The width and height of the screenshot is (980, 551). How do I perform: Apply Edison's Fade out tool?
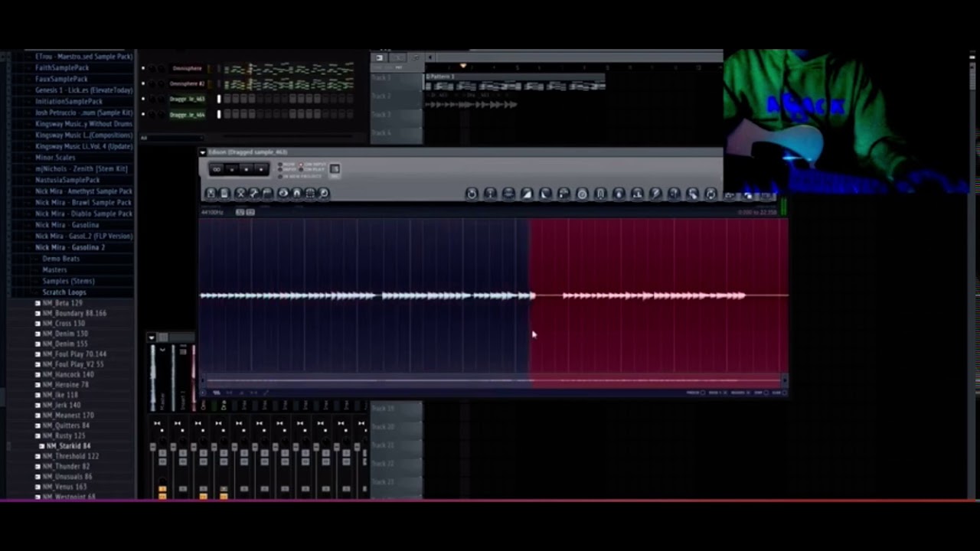coord(545,194)
